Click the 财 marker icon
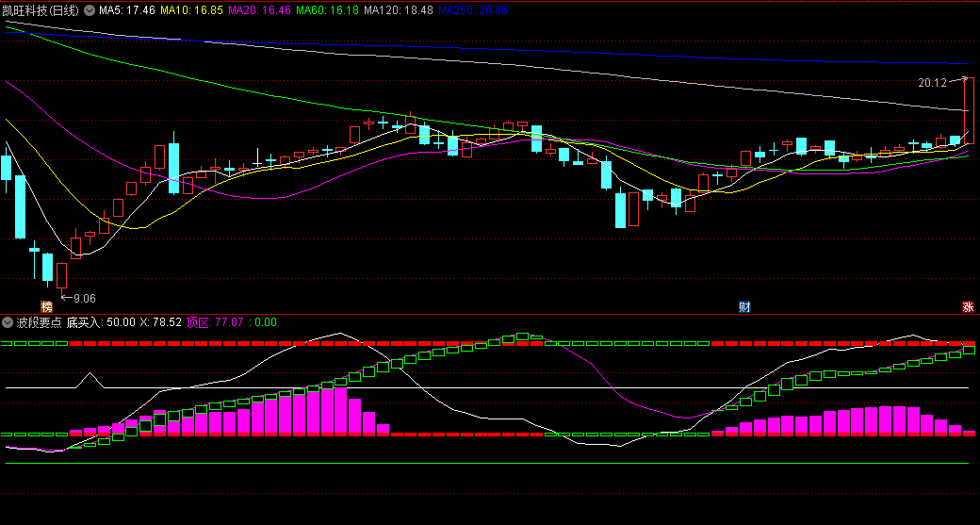The width and height of the screenshot is (980, 525). pyautogui.click(x=744, y=307)
